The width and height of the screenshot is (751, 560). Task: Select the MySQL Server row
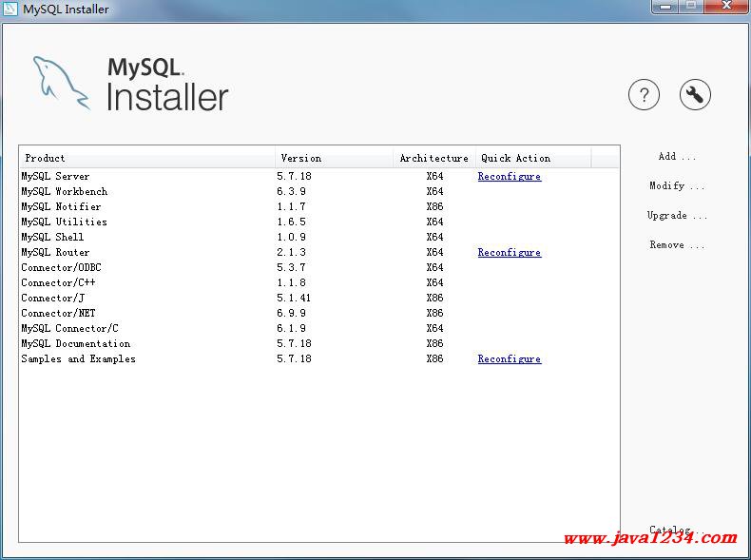pos(319,176)
